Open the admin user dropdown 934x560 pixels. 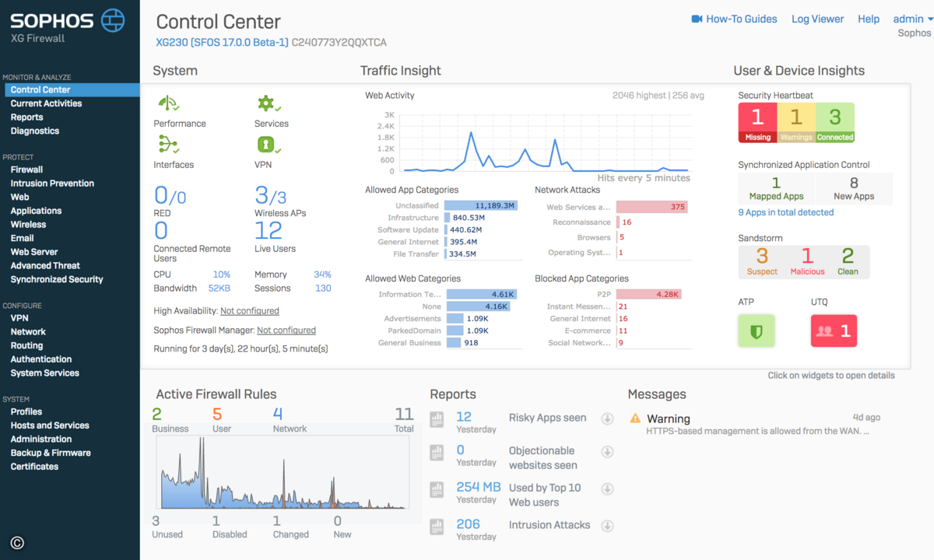[913, 19]
